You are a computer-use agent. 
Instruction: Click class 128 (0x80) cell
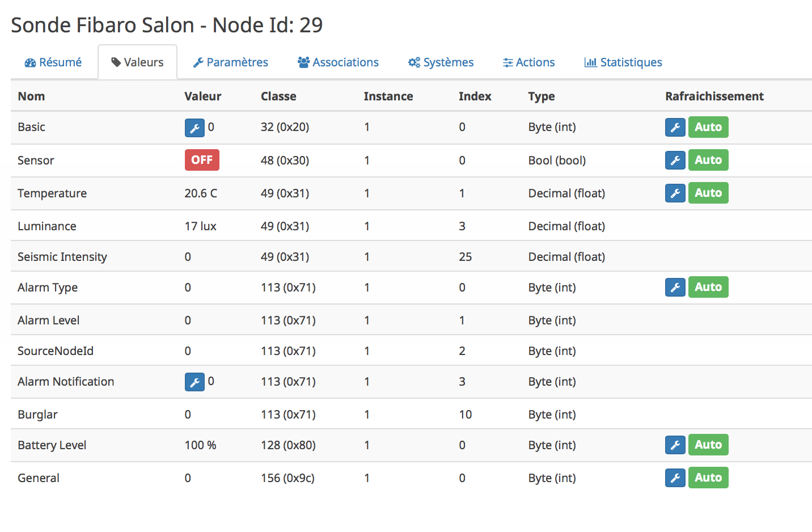[288, 445]
